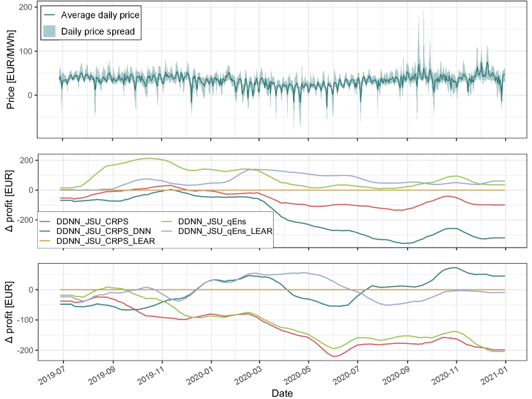Click the 2019-11 date tick label
Viewport: 532px width, 399px height.
(x=152, y=375)
